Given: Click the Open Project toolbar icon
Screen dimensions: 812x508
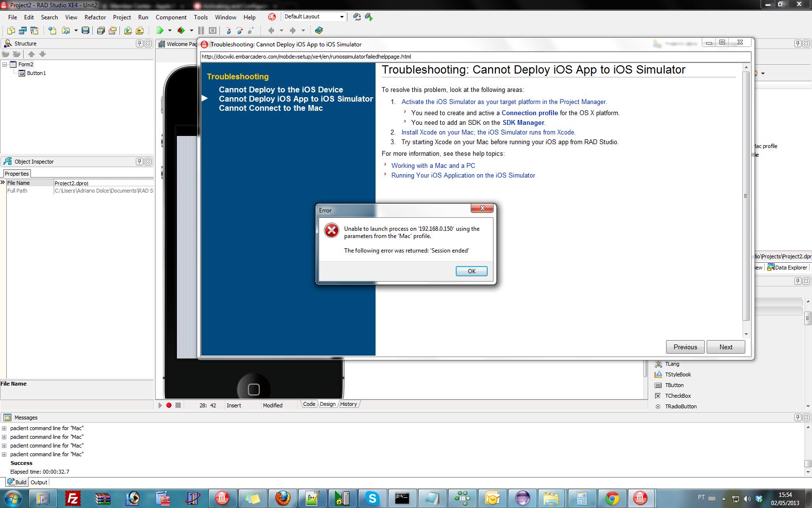Looking at the screenshot, I should point(112,30).
